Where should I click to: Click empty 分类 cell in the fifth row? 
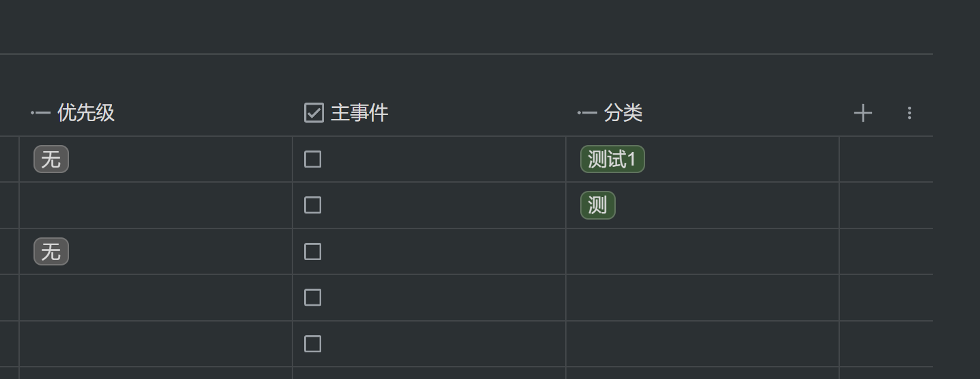(703, 343)
